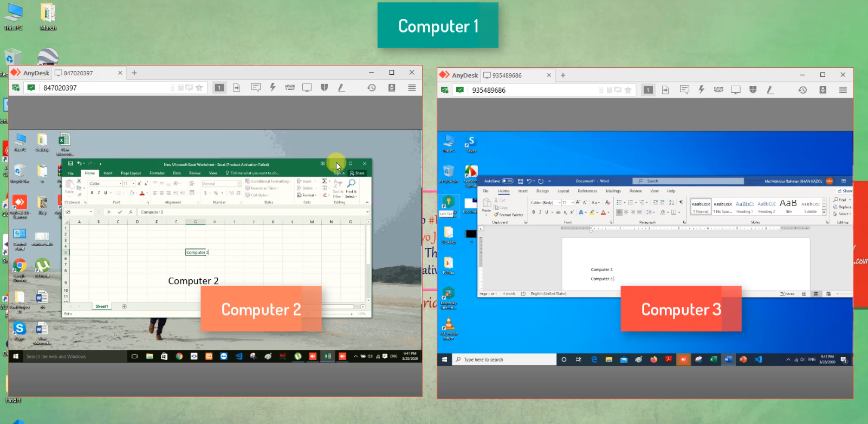Expand the Word Styles gallery
The image size is (868, 424).
[824, 213]
